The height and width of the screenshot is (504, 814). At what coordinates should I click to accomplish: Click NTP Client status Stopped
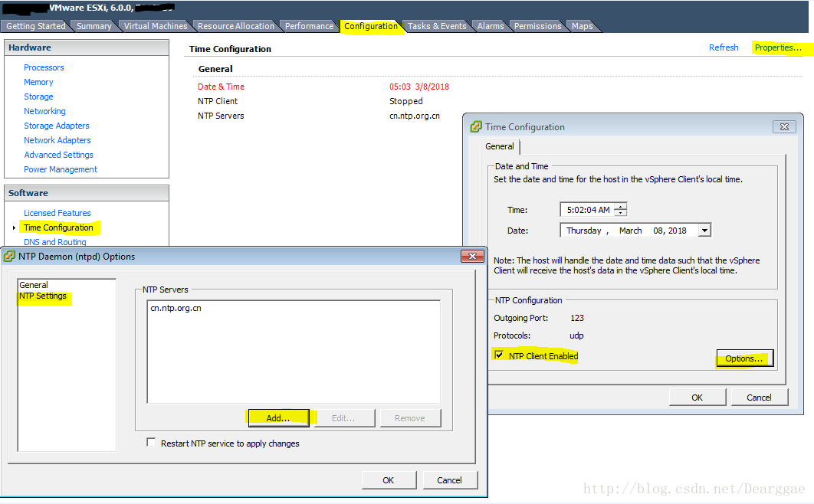tap(406, 101)
